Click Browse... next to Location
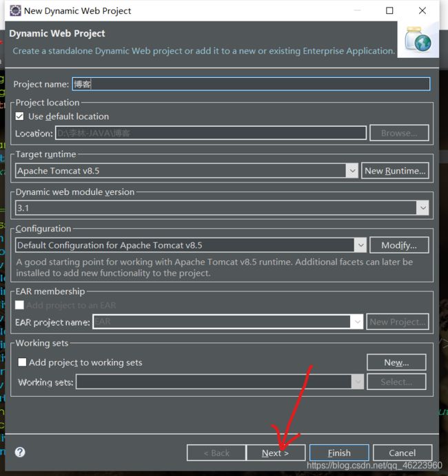448x476 pixels. [399, 133]
